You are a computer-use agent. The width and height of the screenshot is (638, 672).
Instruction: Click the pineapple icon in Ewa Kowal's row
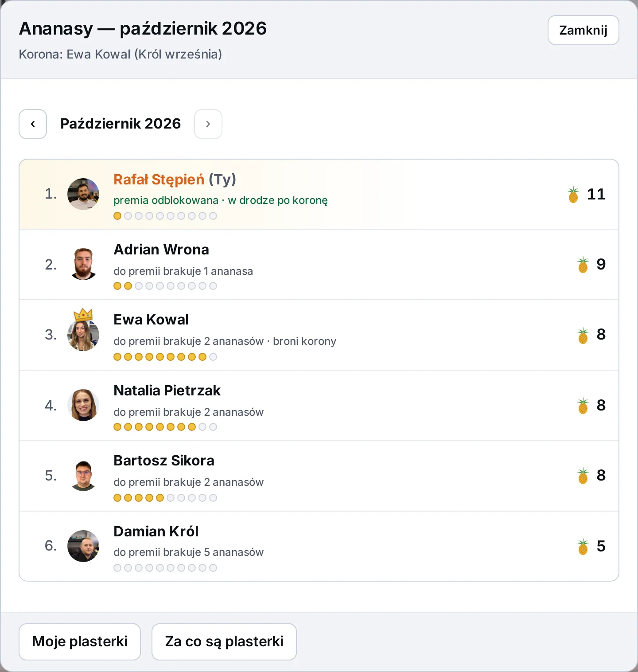(x=583, y=336)
